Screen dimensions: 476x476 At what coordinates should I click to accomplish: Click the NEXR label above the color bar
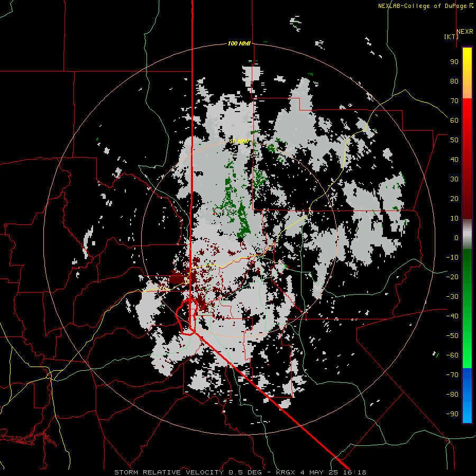click(465, 32)
